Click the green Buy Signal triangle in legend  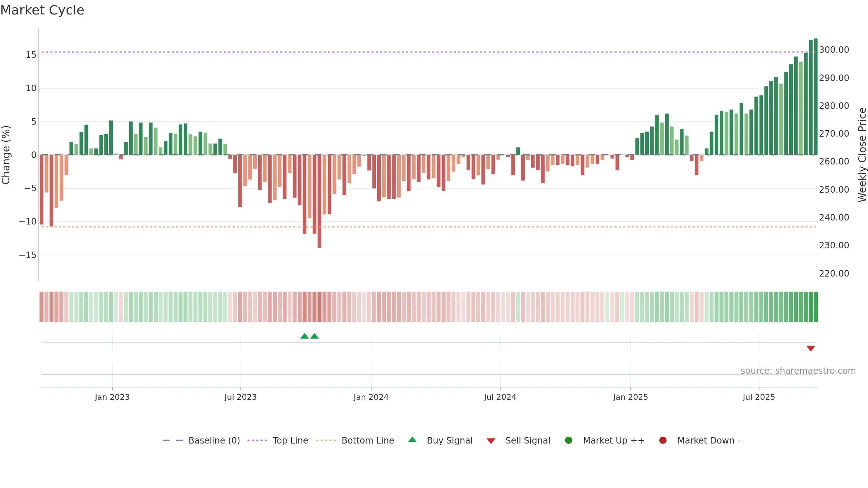pos(412,440)
